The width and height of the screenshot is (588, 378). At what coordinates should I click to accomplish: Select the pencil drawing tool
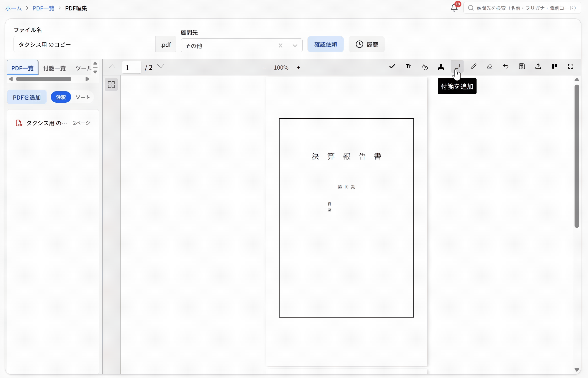tap(473, 67)
